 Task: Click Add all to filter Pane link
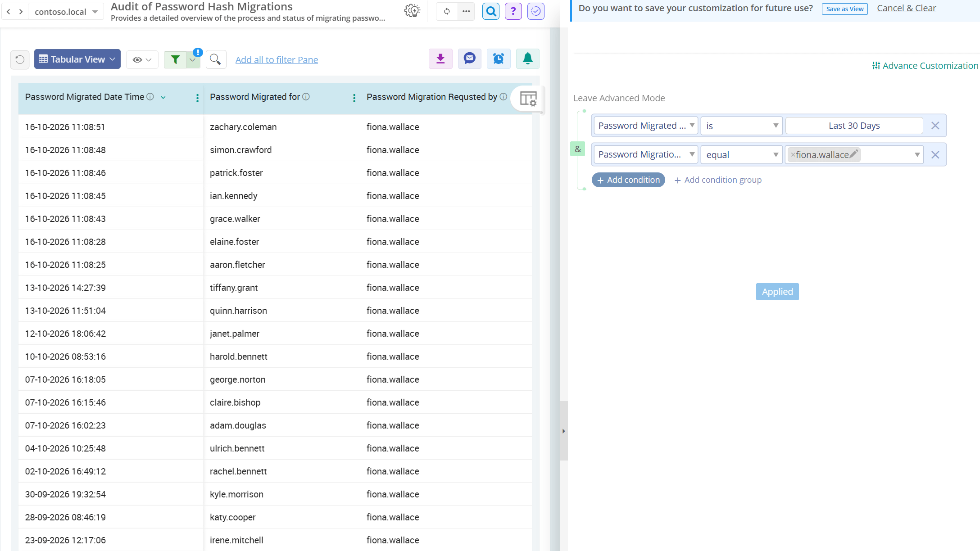(x=277, y=60)
